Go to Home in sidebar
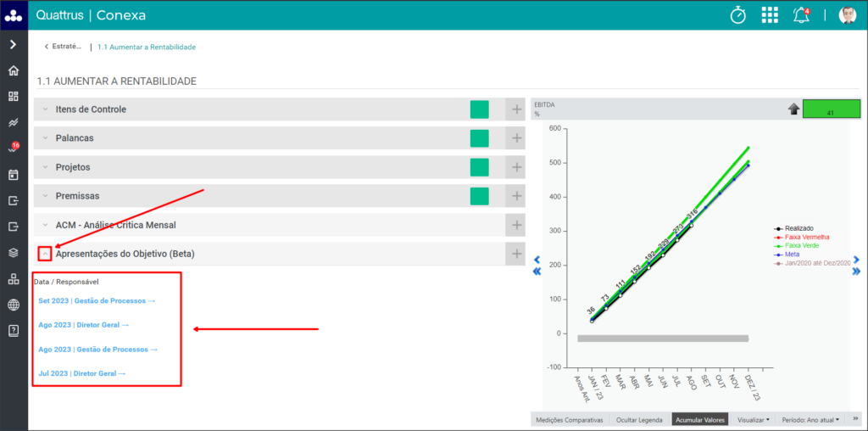The height and width of the screenshot is (431, 868). [x=14, y=70]
